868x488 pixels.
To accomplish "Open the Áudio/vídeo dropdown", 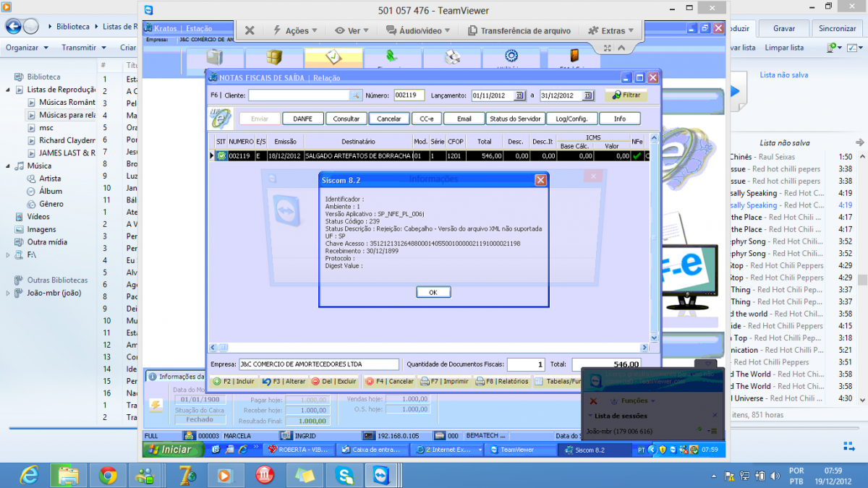I will (418, 30).
